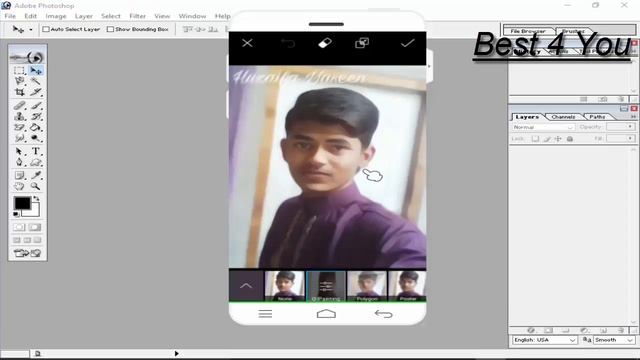The image size is (640, 360).
Task: Switch to Quick Mask mode
Action: pos(35,227)
